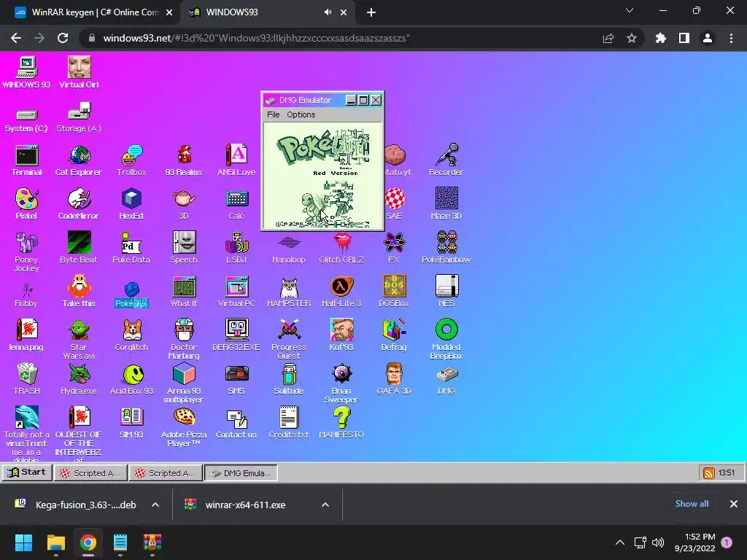Open the TRASH recycle bin
The width and height of the screenshot is (747, 560).
click(27, 379)
